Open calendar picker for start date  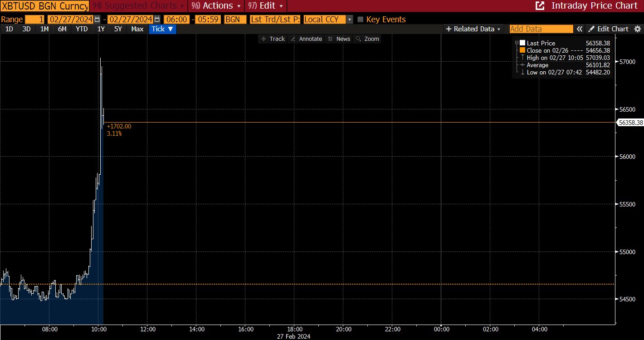(x=97, y=20)
